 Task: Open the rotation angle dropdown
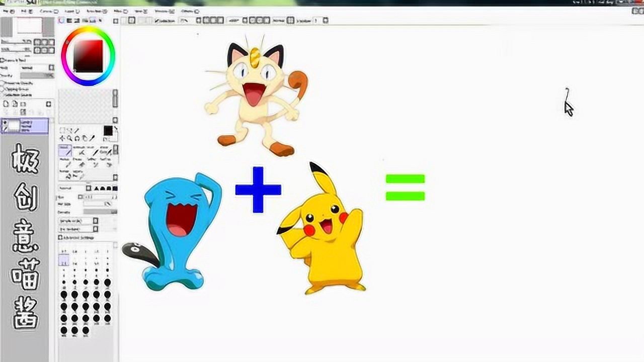click(244, 21)
